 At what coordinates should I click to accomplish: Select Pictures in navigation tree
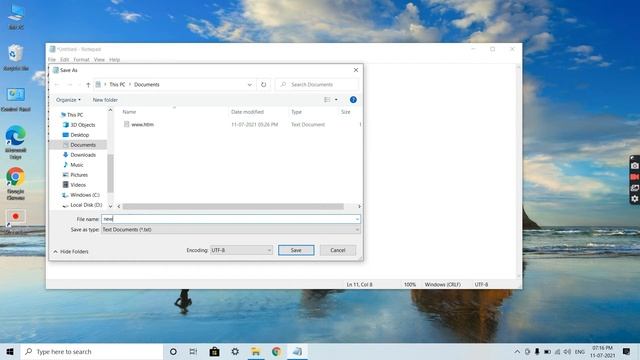79,175
